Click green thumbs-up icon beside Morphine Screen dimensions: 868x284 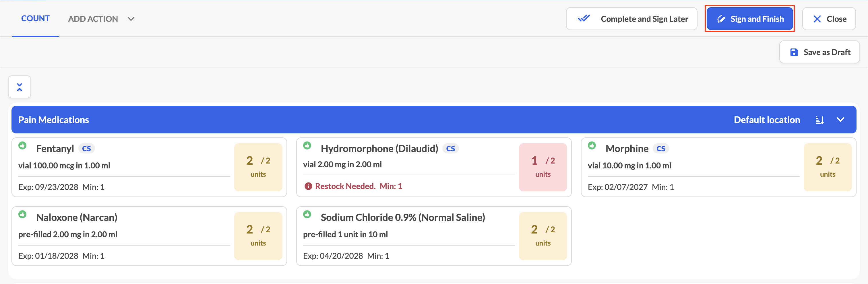click(x=592, y=145)
